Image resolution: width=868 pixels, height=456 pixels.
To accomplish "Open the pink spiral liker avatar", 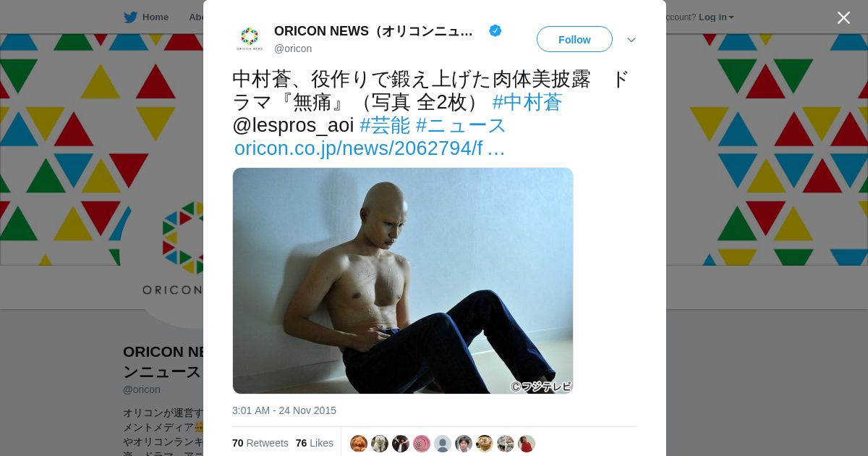I will [x=422, y=444].
